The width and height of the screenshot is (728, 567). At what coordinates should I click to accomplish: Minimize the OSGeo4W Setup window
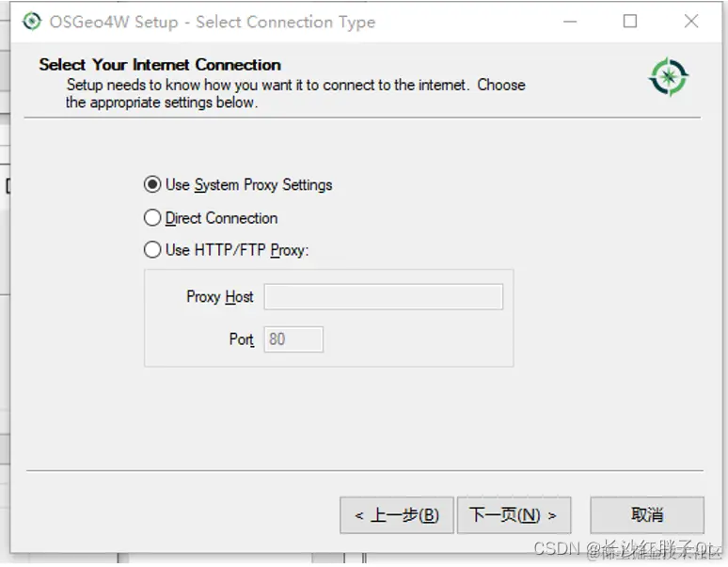570,22
